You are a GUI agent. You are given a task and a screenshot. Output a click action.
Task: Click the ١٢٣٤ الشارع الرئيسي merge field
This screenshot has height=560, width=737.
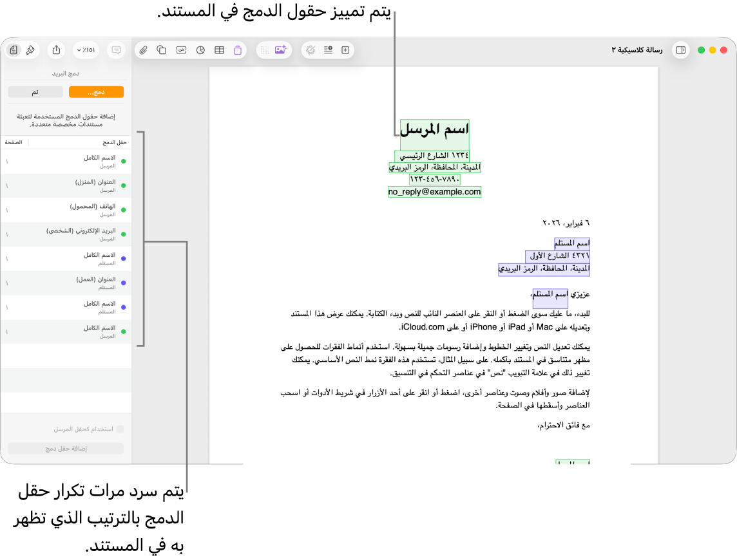point(432,155)
